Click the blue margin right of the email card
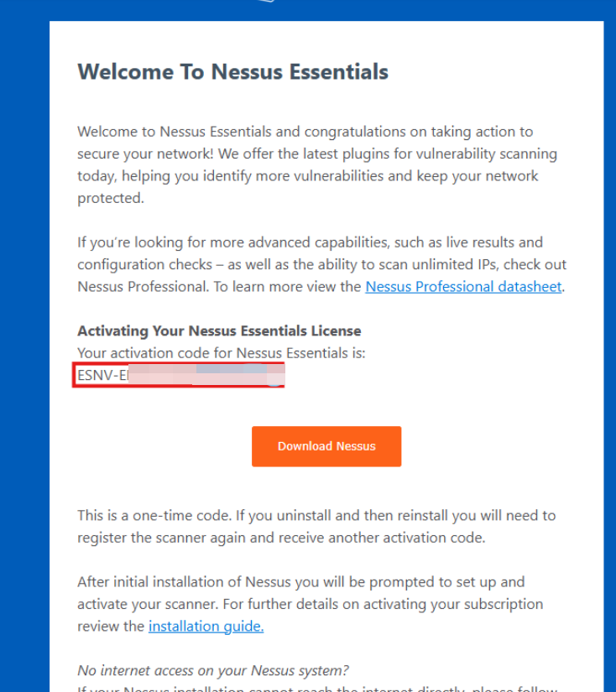The height and width of the screenshot is (692, 616). (609, 336)
